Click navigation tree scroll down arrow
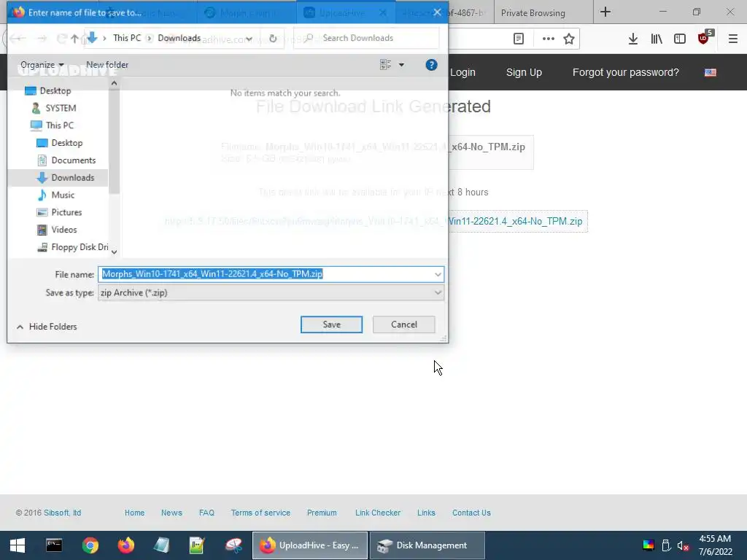 click(114, 252)
